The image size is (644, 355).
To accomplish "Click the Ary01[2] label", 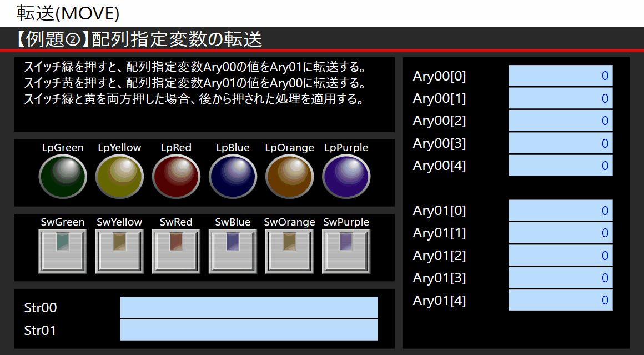I will click(x=440, y=256).
